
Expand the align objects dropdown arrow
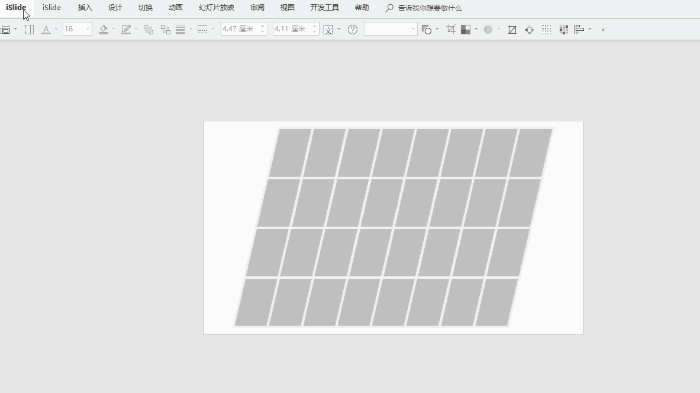[590, 29]
